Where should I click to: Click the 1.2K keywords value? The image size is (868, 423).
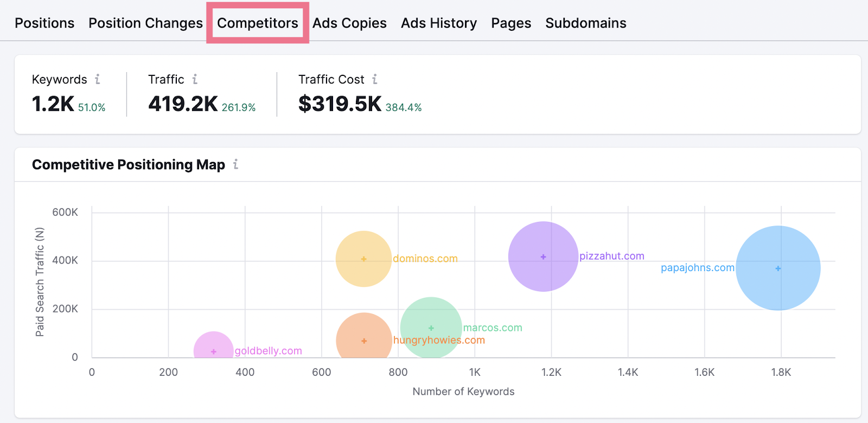tap(53, 104)
